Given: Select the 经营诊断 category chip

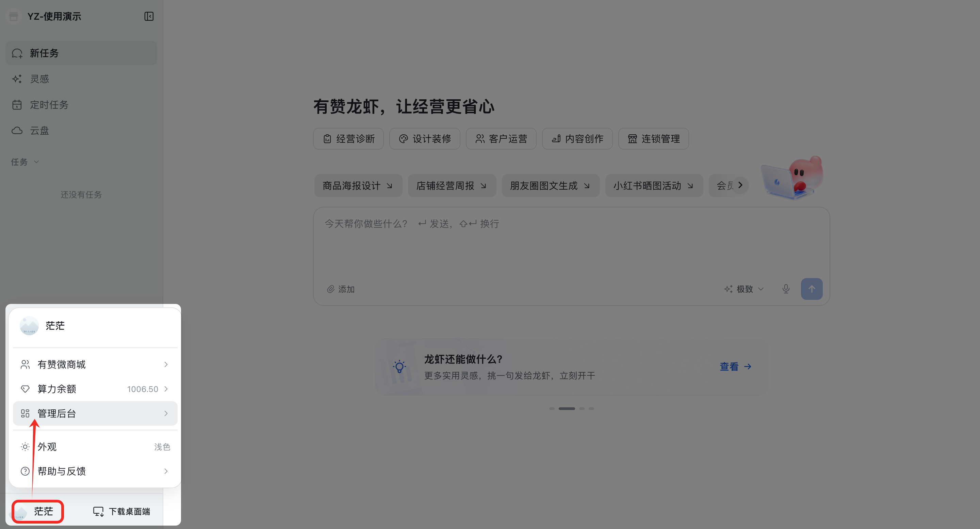Looking at the screenshot, I should 348,139.
